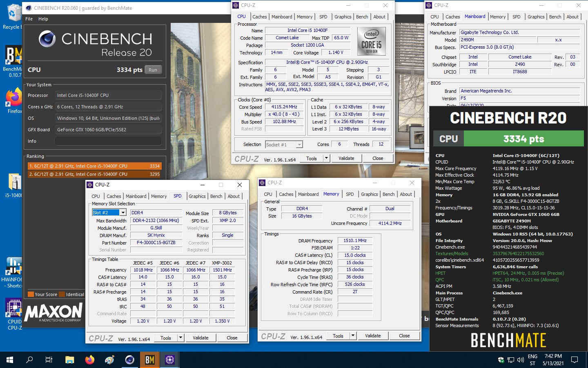Click Validate in the CPU-Z CPU window
This screenshot has width=588, height=368.
pyautogui.click(x=346, y=158)
